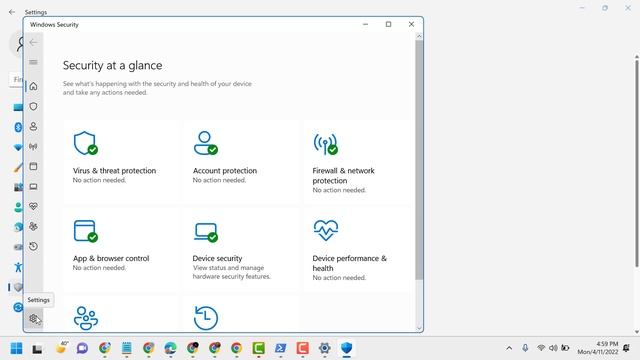Screen dimensions: 640x360
Task: Open the App & browser control card
Action: 121,250
